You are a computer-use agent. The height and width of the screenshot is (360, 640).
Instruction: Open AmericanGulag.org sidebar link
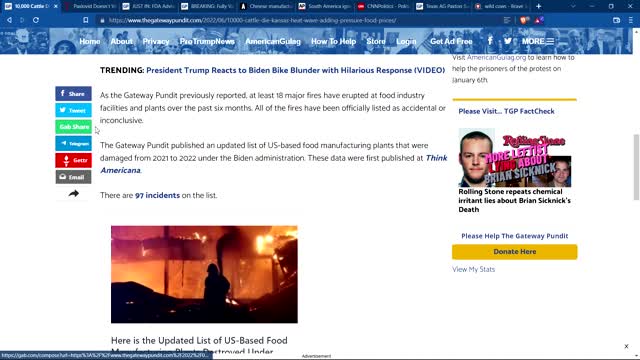pyautogui.click(x=496, y=58)
